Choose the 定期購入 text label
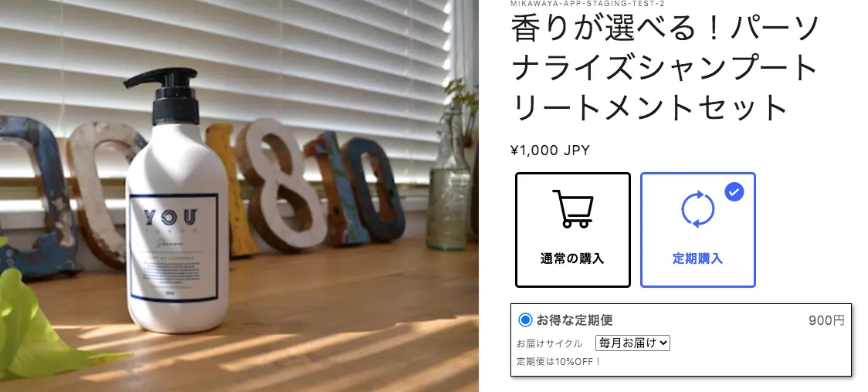The width and height of the screenshot is (868, 392). tap(697, 259)
